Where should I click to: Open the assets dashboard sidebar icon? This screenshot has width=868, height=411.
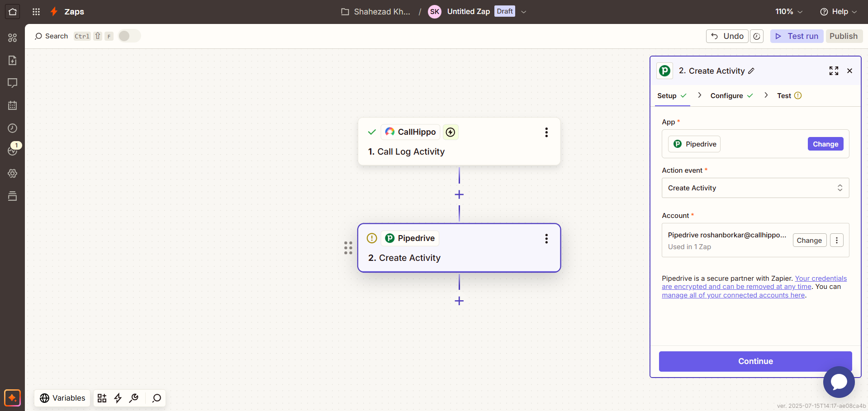pos(12,38)
